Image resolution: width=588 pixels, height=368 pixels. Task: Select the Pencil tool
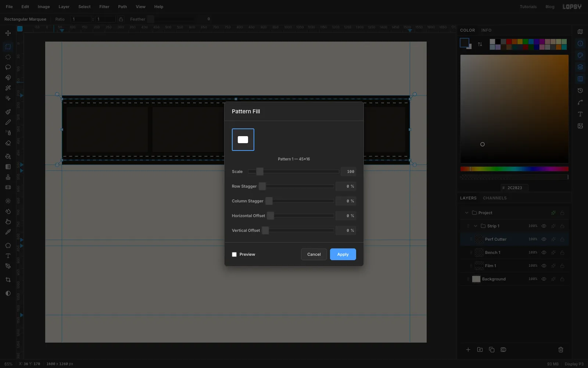(8, 122)
